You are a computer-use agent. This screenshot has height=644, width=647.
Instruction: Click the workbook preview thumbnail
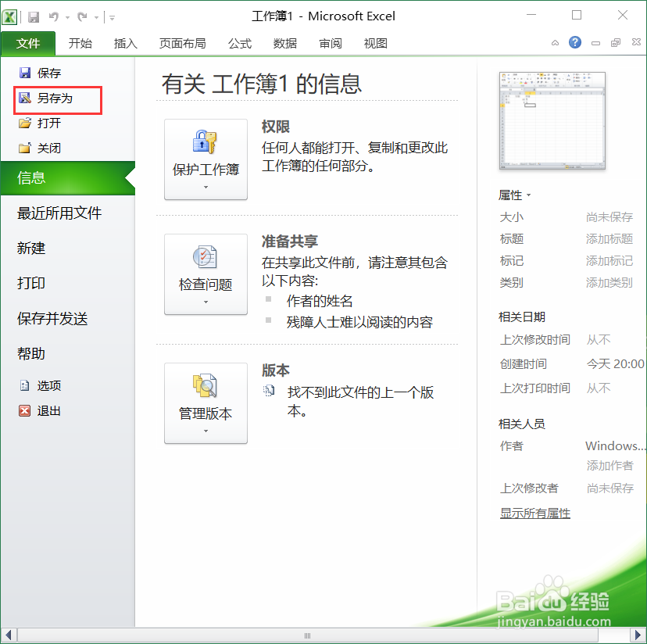552,121
